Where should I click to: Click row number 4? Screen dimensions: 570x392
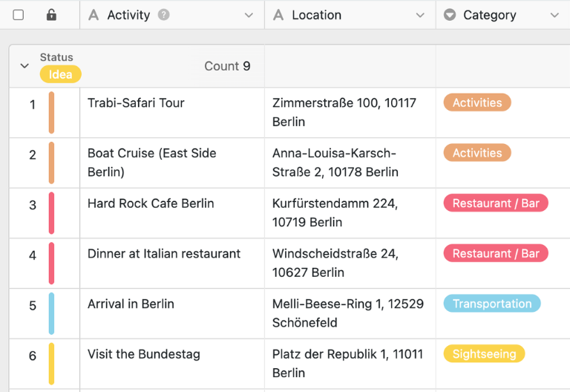coord(33,255)
